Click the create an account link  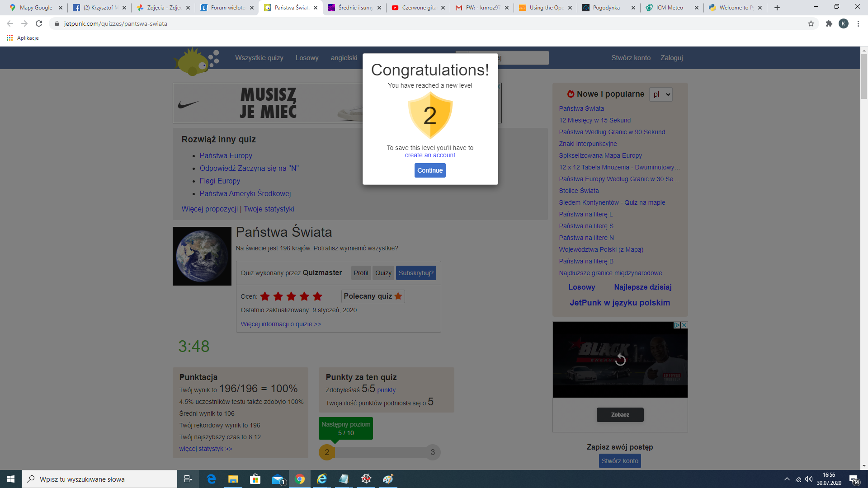[x=430, y=155]
